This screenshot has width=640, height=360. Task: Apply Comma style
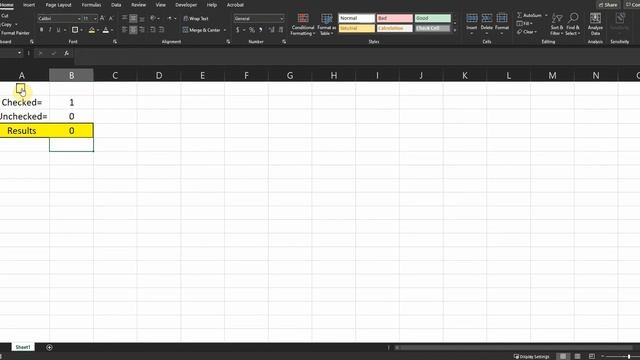coord(260,30)
